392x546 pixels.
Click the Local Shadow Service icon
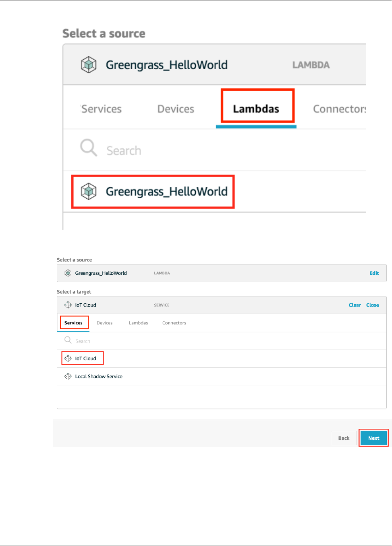click(x=68, y=376)
